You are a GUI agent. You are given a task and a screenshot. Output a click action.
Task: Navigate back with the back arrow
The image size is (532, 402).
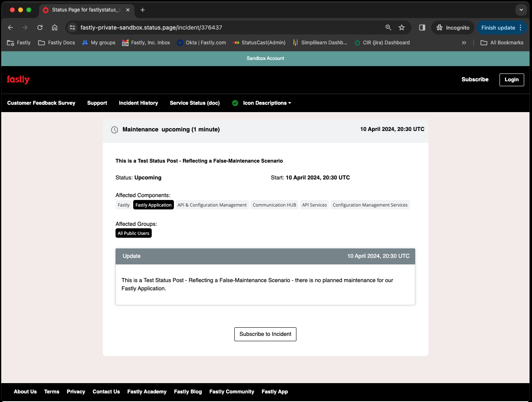tap(11, 28)
